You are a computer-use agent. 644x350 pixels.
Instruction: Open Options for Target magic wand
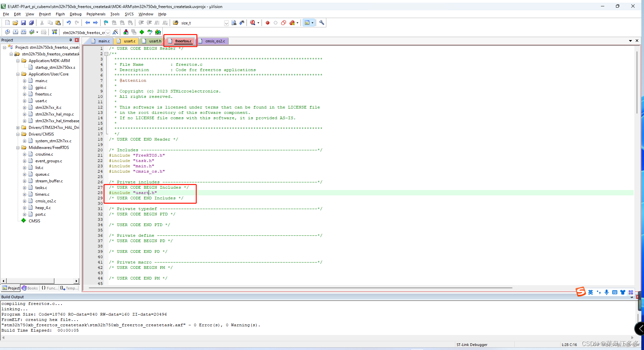[x=115, y=32]
